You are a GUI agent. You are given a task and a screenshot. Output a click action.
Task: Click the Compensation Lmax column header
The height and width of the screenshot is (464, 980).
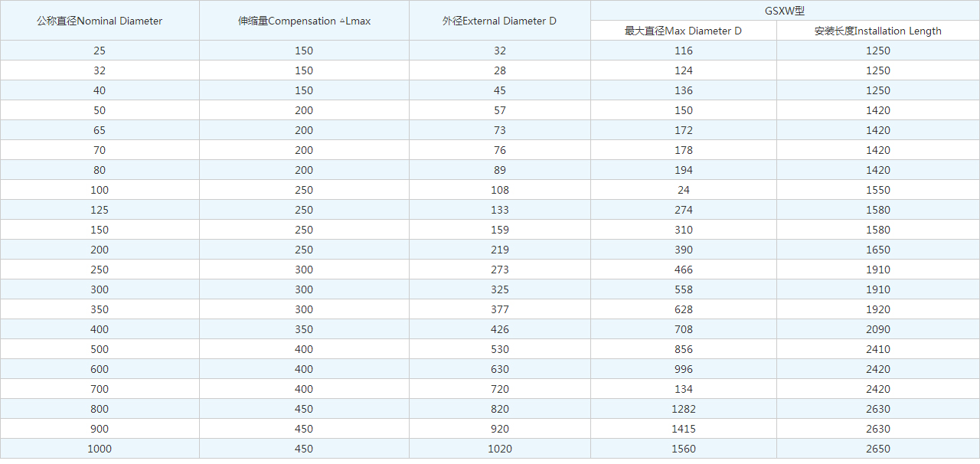click(304, 21)
